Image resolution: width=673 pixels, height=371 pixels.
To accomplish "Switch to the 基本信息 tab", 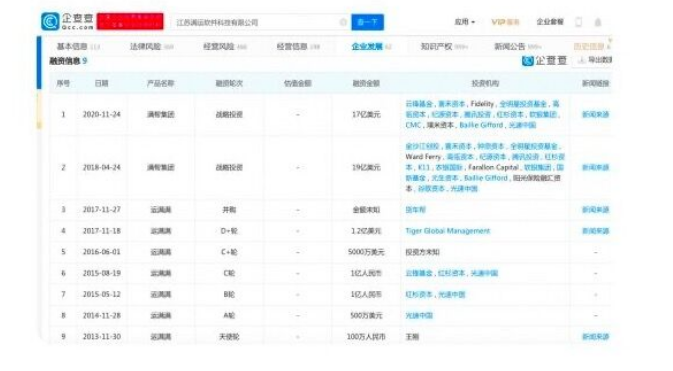I will [x=78, y=46].
